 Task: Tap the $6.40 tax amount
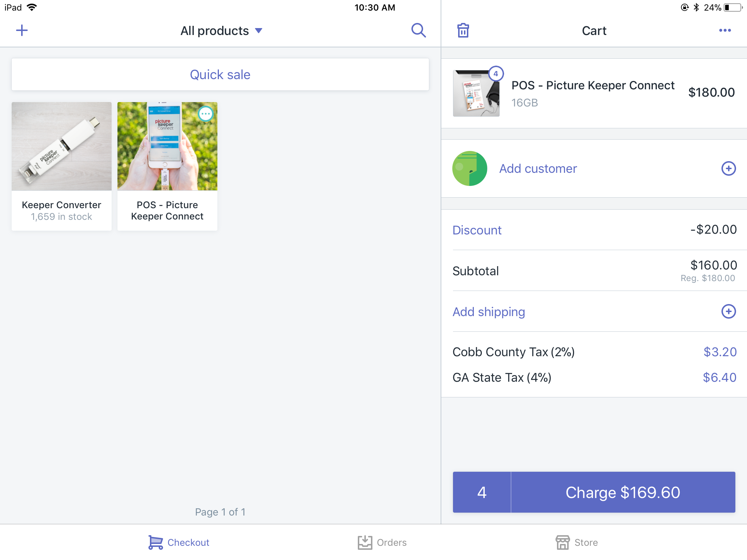click(x=720, y=377)
